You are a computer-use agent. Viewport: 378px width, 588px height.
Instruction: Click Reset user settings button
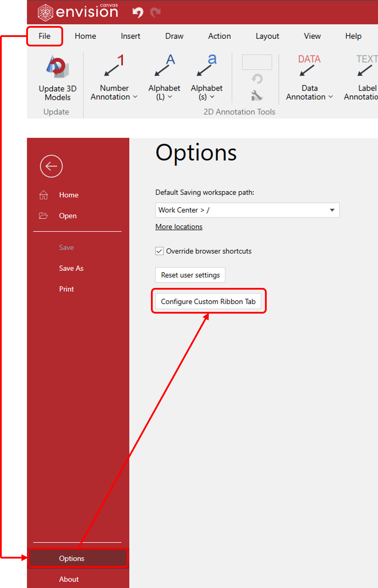click(x=190, y=275)
